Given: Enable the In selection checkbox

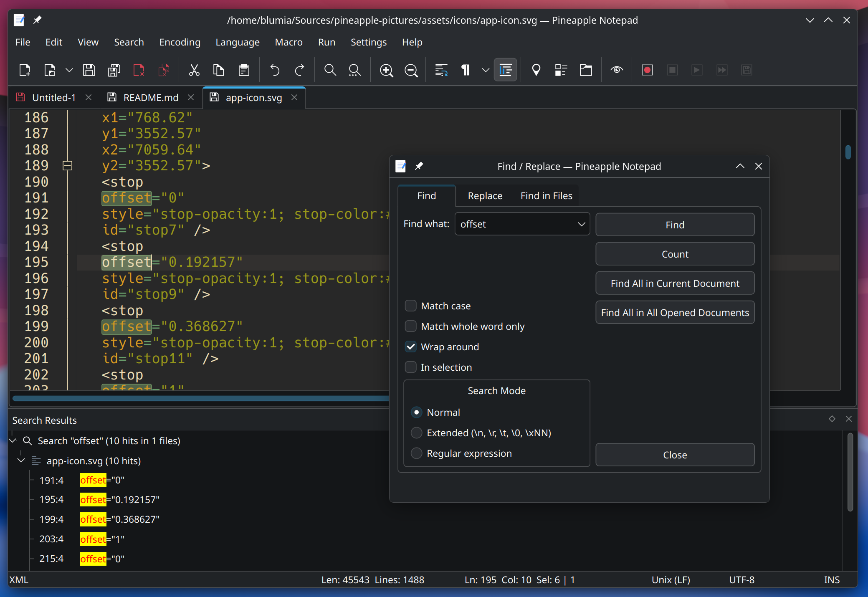Looking at the screenshot, I should [x=411, y=367].
